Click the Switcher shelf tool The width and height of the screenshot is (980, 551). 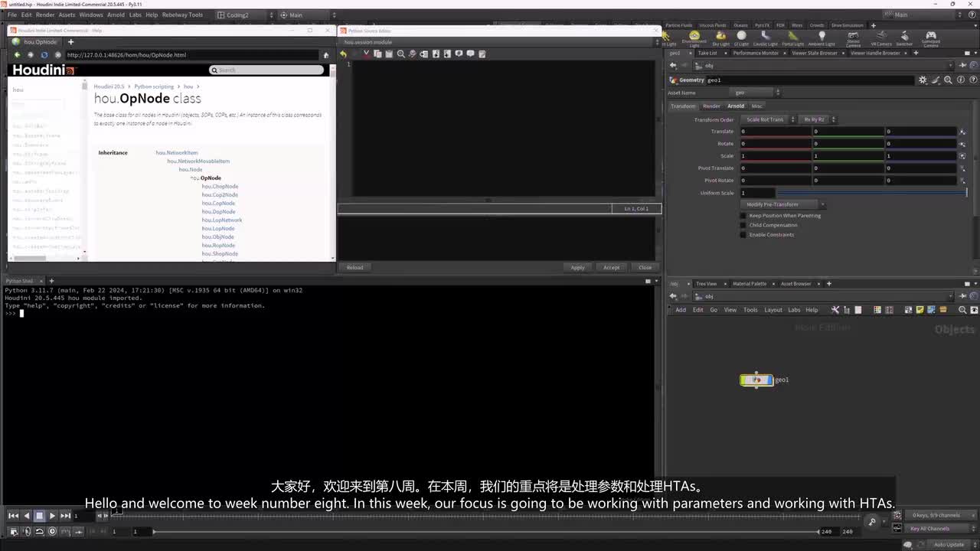[904, 38]
